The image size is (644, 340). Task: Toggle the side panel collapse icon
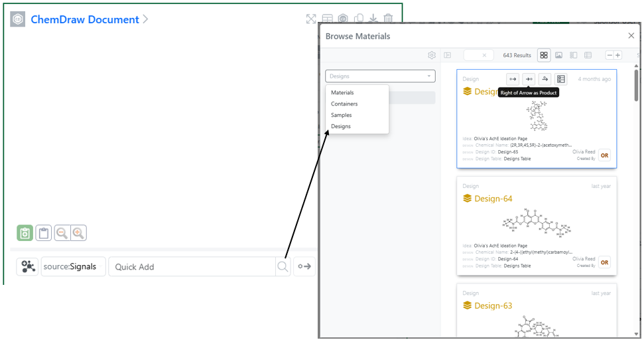pos(448,55)
